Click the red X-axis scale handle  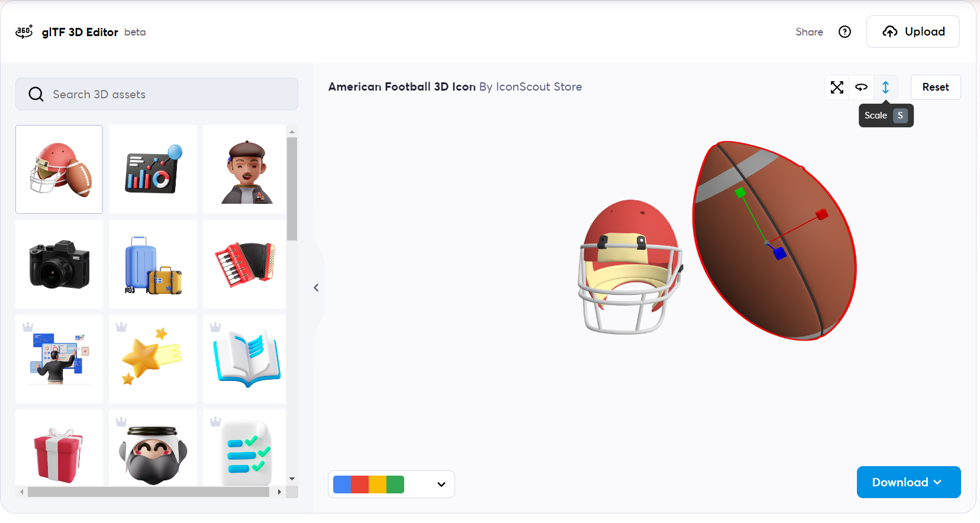[821, 214]
